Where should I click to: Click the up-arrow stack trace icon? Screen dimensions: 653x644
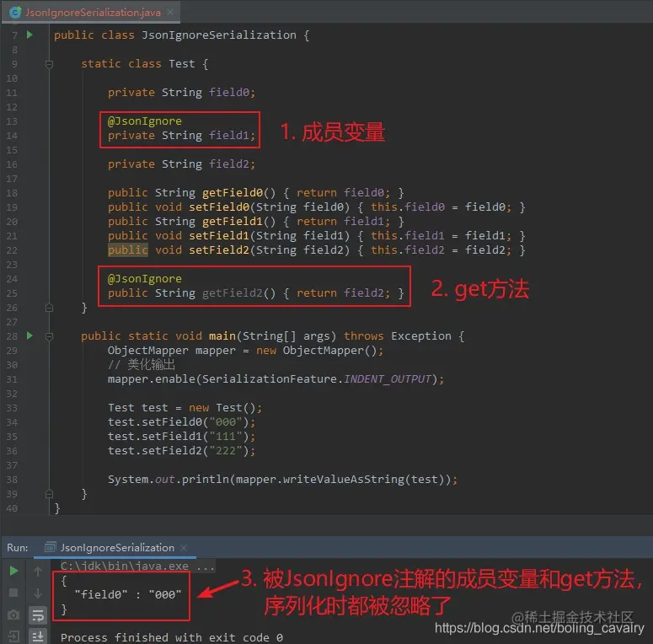click(37, 572)
